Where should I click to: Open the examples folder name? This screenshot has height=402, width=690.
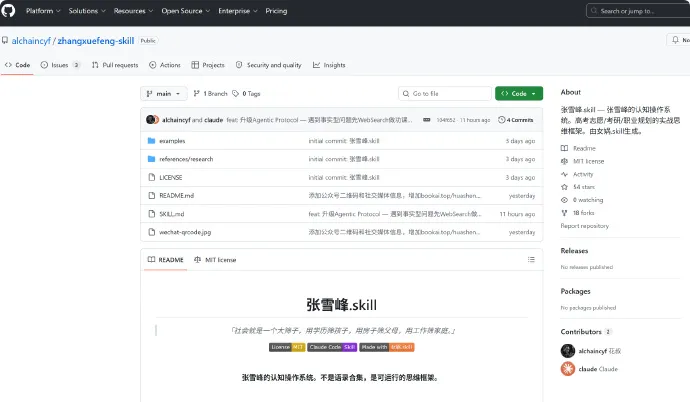point(172,141)
